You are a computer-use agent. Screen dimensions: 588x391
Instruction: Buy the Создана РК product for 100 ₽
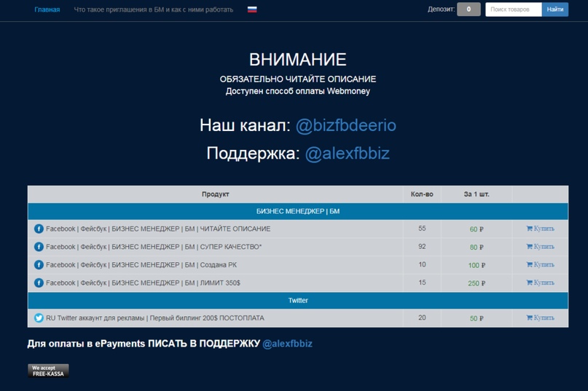(540, 264)
